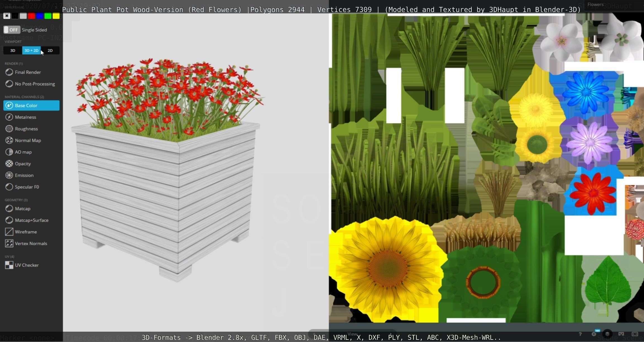Click the UV (4) heading
This screenshot has height=342, width=644.
coord(9,257)
